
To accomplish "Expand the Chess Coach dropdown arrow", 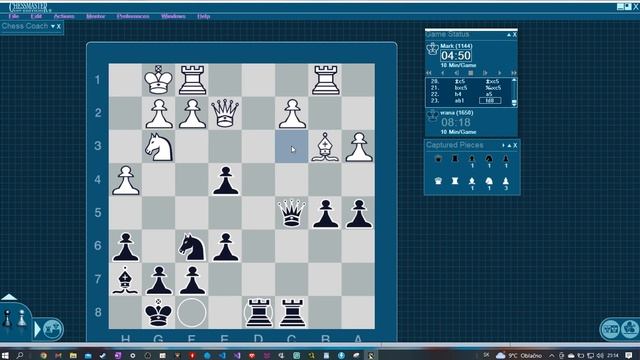I will pyautogui.click(x=53, y=27).
